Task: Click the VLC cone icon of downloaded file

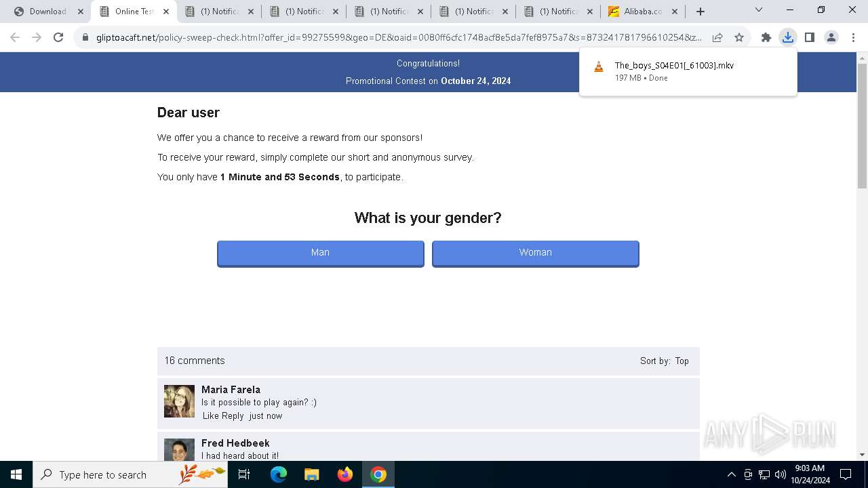Action: [598, 66]
